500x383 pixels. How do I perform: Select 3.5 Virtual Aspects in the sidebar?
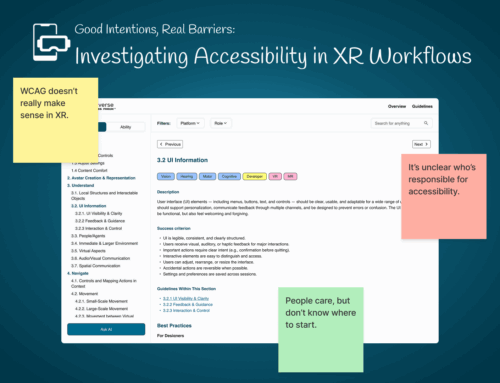click(88, 251)
